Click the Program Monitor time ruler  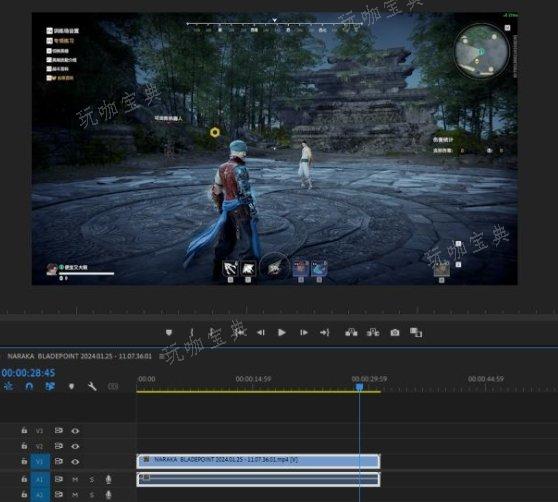(x=279, y=312)
